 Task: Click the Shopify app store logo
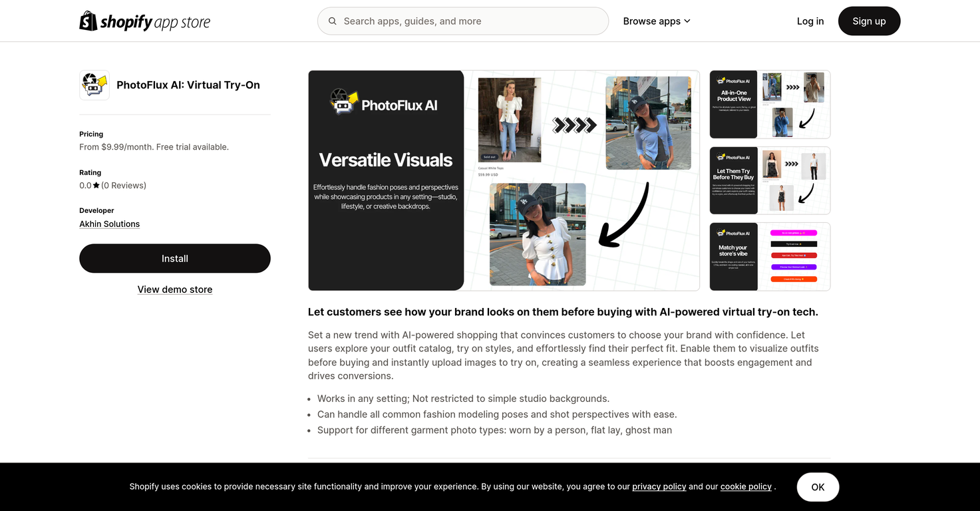(145, 21)
